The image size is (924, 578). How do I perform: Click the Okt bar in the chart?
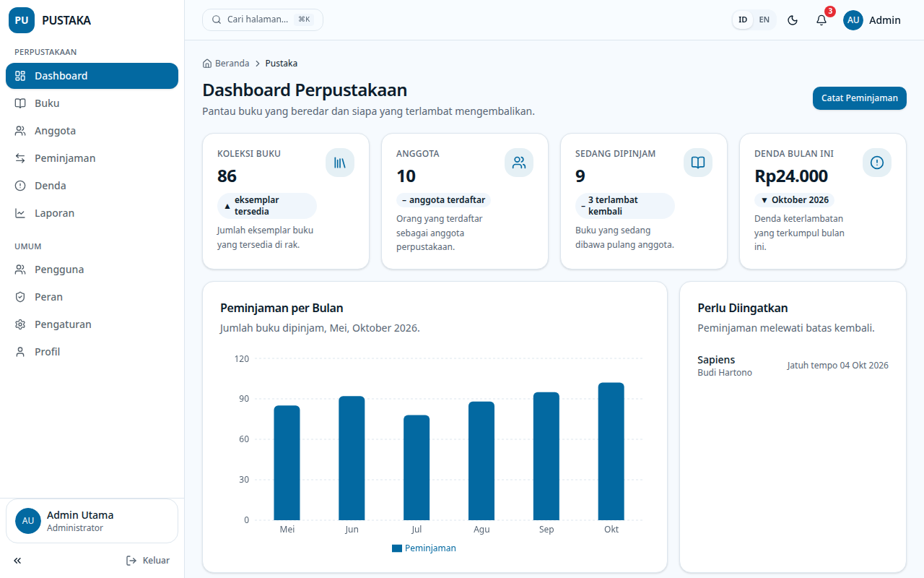611,452
